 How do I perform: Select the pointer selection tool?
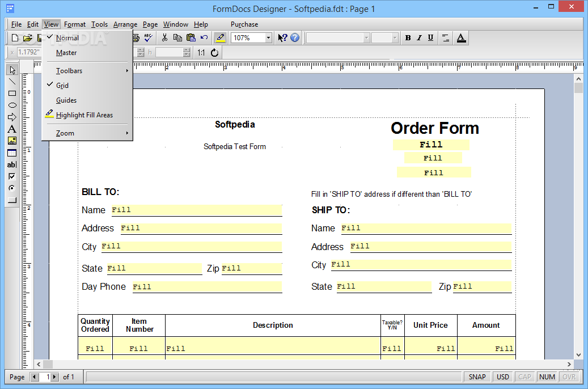pos(12,70)
